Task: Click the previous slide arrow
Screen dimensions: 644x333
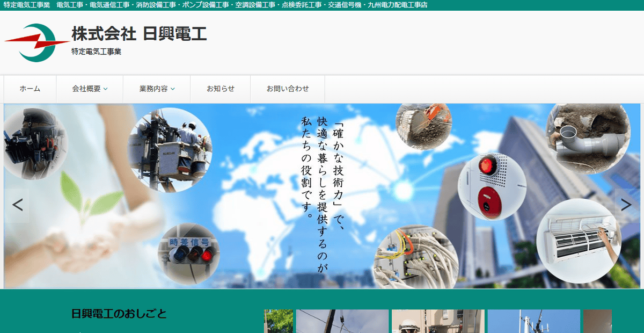Action: [17, 204]
